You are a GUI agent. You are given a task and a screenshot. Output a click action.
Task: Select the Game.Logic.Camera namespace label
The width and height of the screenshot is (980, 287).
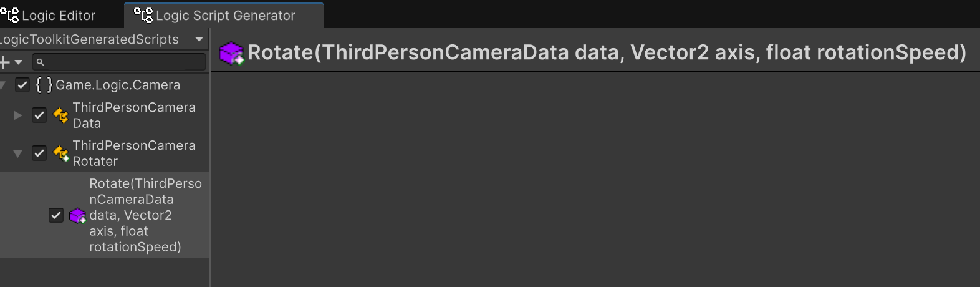(118, 85)
